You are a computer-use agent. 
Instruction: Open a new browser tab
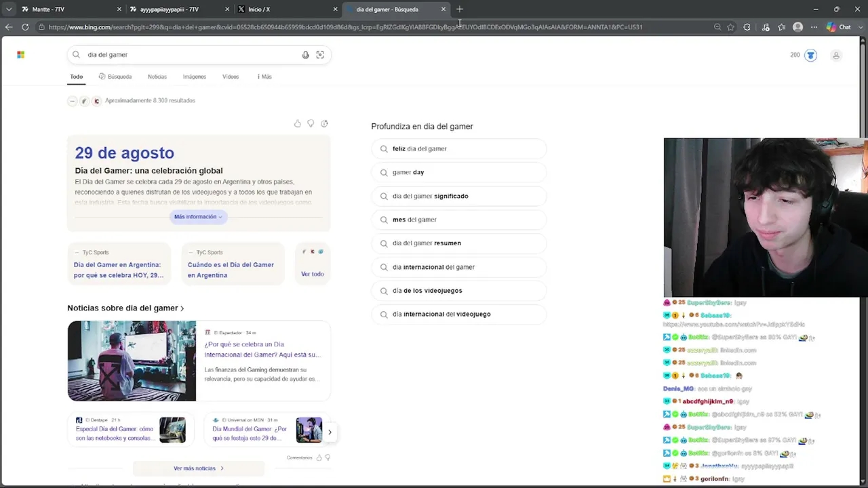coord(460,9)
